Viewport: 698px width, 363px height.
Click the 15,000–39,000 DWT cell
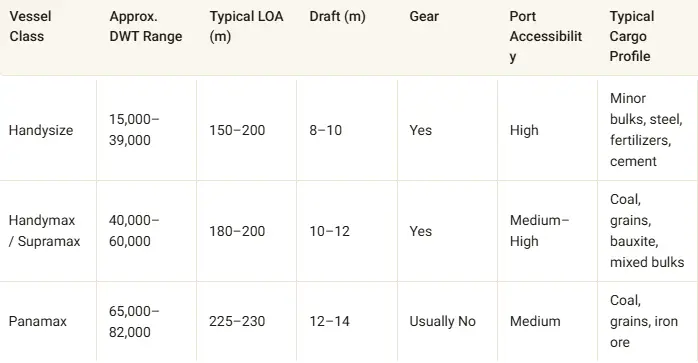134,130
